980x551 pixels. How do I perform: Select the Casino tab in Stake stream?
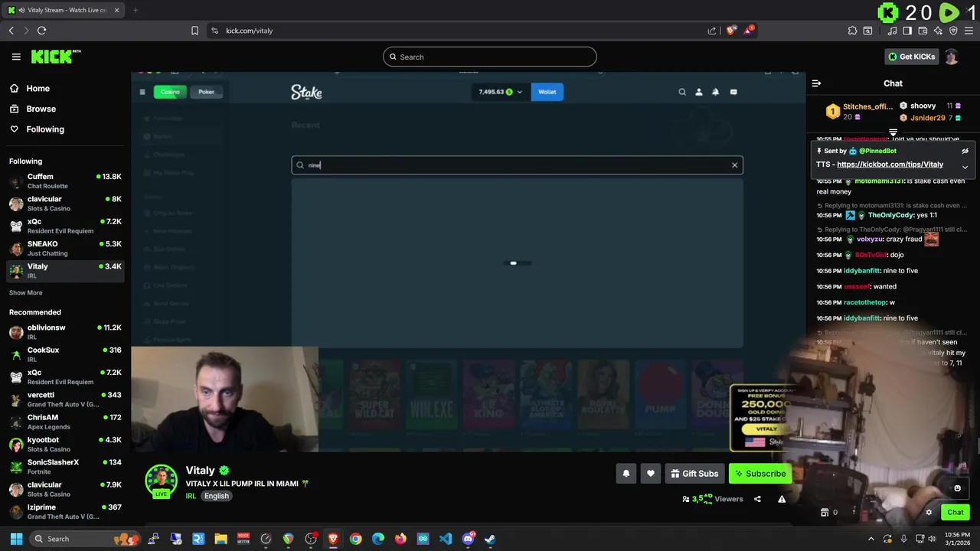tap(170, 92)
